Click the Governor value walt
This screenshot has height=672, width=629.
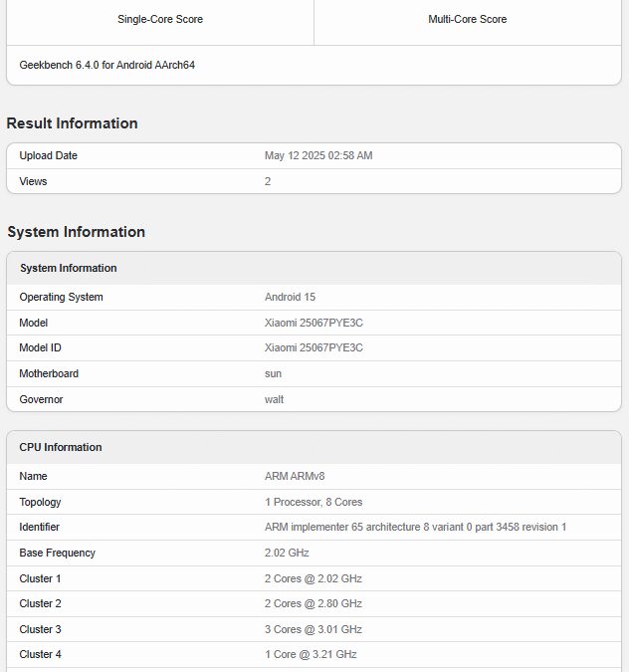(x=274, y=399)
